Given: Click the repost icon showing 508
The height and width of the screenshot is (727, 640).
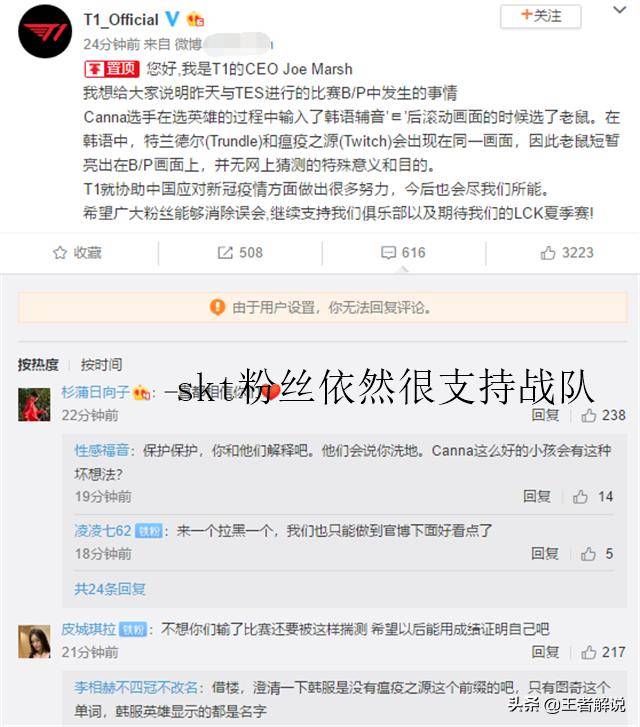Looking at the screenshot, I should (225, 253).
